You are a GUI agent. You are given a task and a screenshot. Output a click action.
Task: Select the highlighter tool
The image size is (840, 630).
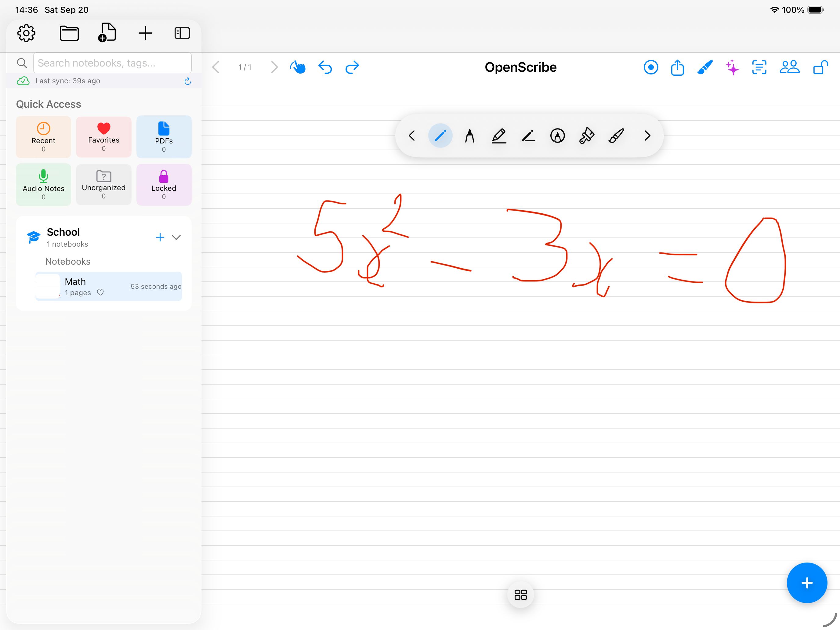(x=499, y=136)
